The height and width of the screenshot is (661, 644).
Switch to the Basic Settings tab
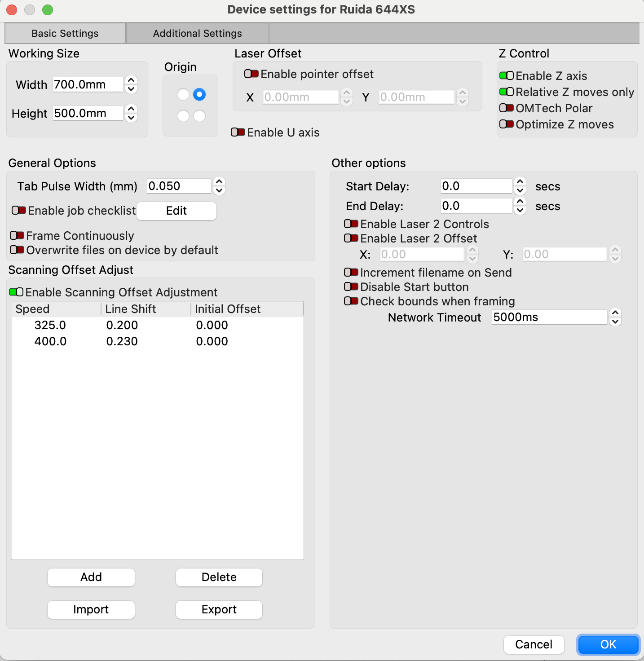point(65,33)
